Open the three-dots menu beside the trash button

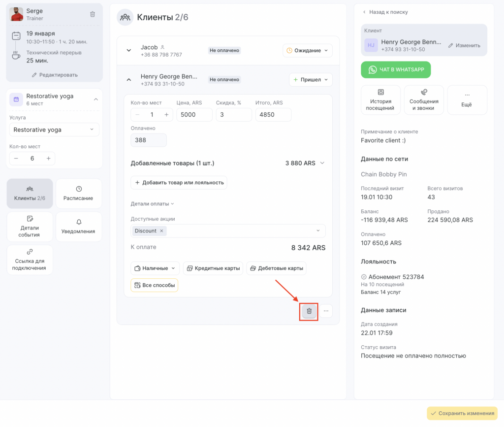[x=325, y=311]
